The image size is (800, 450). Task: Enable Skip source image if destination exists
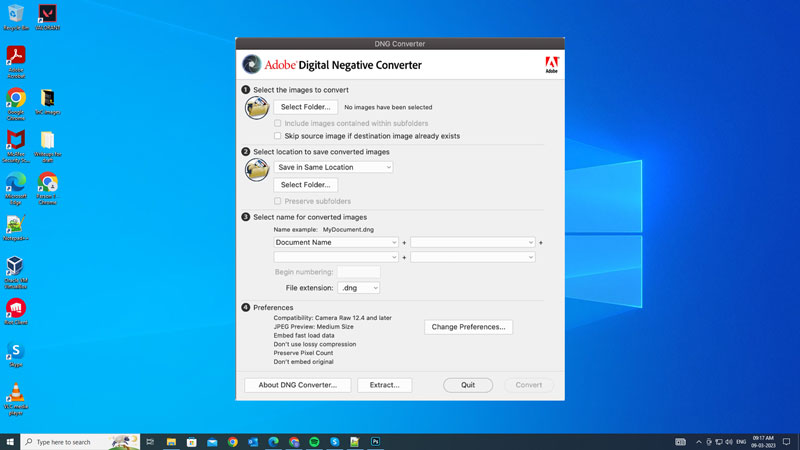(x=278, y=136)
